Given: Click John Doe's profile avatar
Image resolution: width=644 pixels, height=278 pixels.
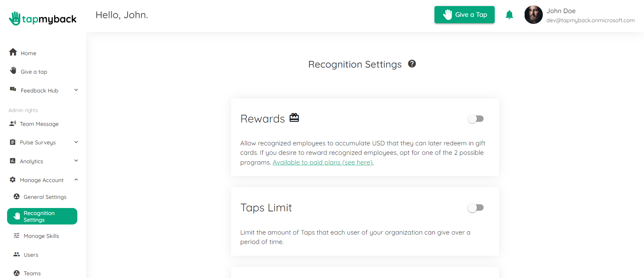Looking at the screenshot, I should pyautogui.click(x=533, y=15).
